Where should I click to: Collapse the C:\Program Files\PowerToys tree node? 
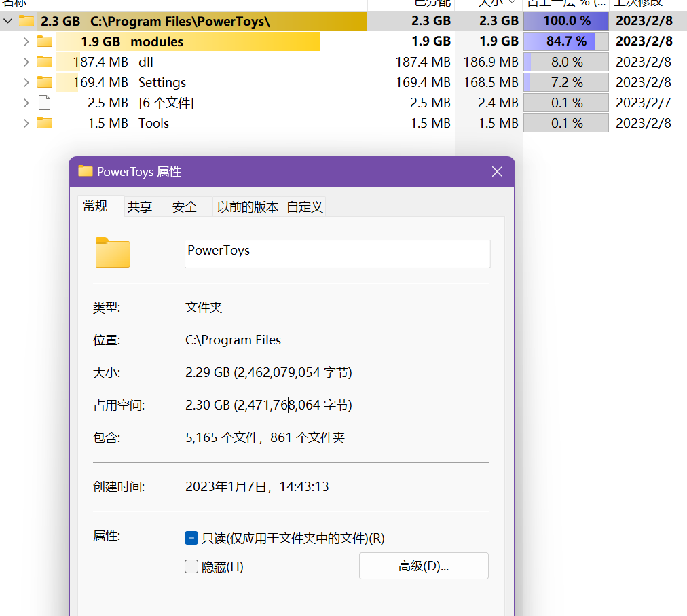[8, 21]
